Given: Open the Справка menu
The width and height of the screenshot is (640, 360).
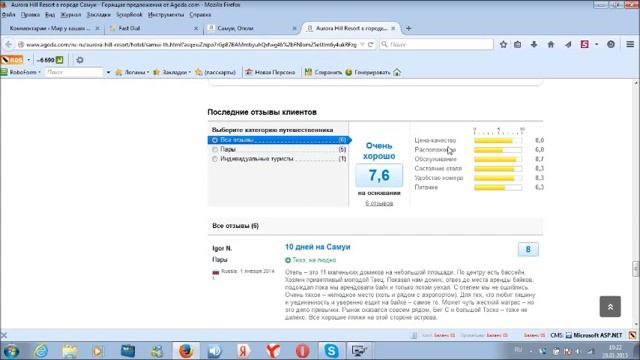Looking at the screenshot, I should [x=200, y=15].
